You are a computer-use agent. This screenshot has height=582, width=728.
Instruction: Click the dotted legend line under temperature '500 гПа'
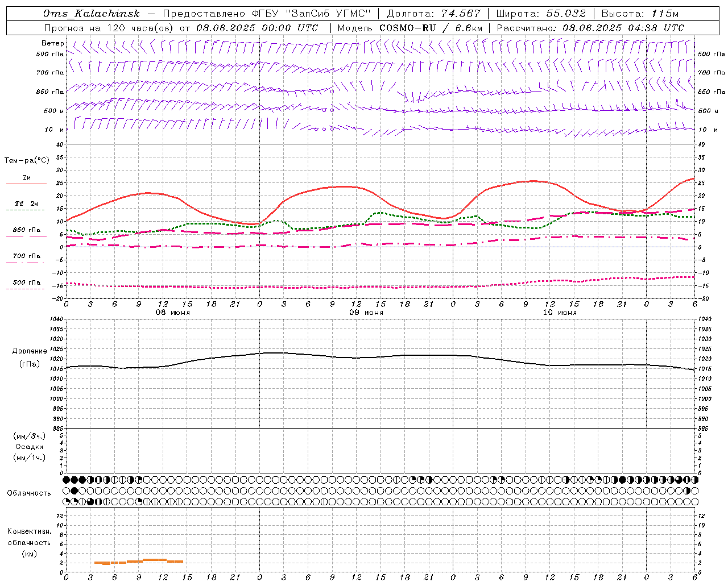pyautogui.click(x=25, y=289)
